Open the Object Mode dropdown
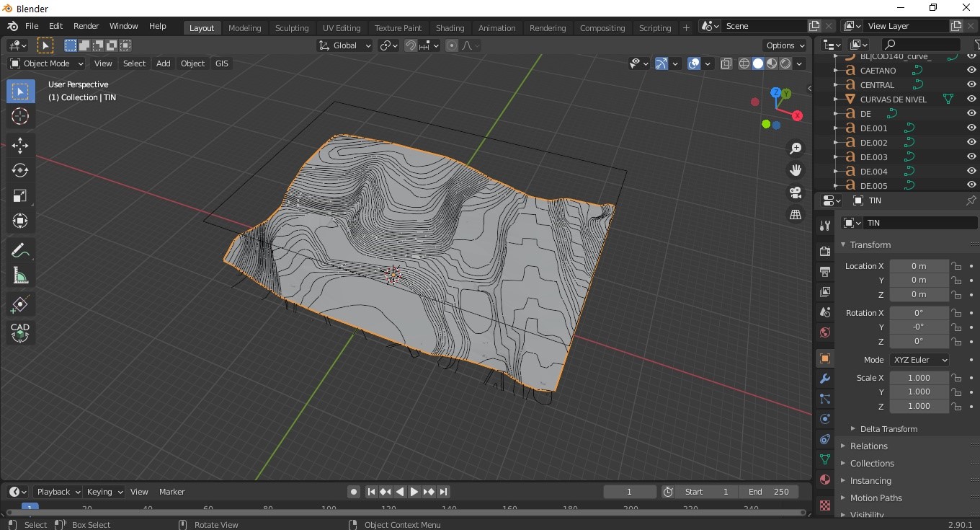 pos(47,63)
